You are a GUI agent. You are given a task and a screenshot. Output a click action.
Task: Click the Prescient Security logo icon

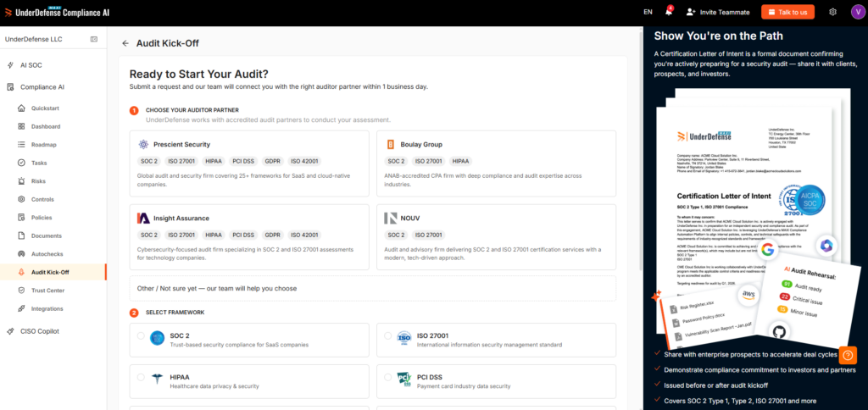pyautogui.click(x=143, y=144)
